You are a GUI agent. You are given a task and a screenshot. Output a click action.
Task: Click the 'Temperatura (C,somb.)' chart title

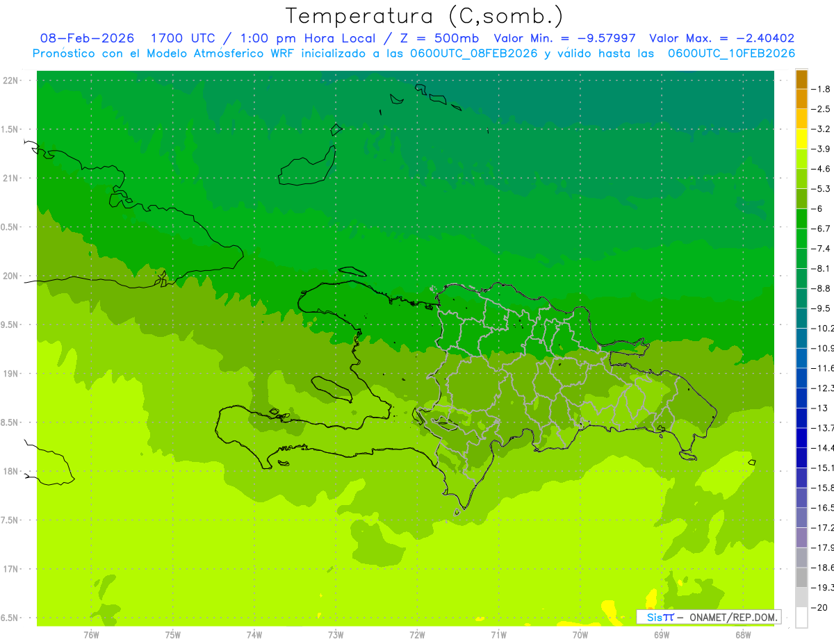click(x=424, y=16)
